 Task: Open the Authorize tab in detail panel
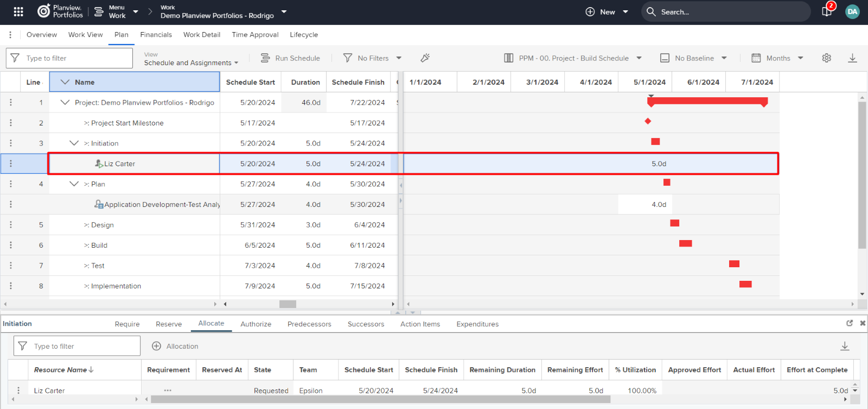pos(256,324)
